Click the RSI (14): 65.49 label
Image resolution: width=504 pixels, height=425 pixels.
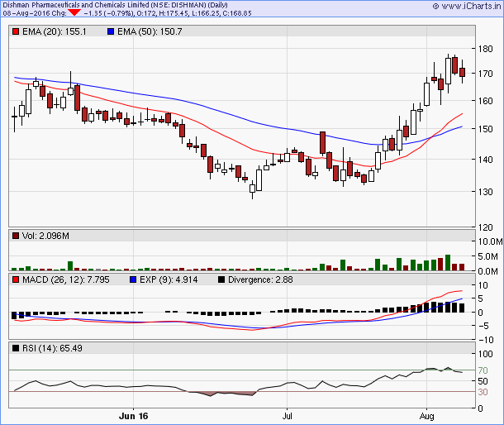coord(52,348)
